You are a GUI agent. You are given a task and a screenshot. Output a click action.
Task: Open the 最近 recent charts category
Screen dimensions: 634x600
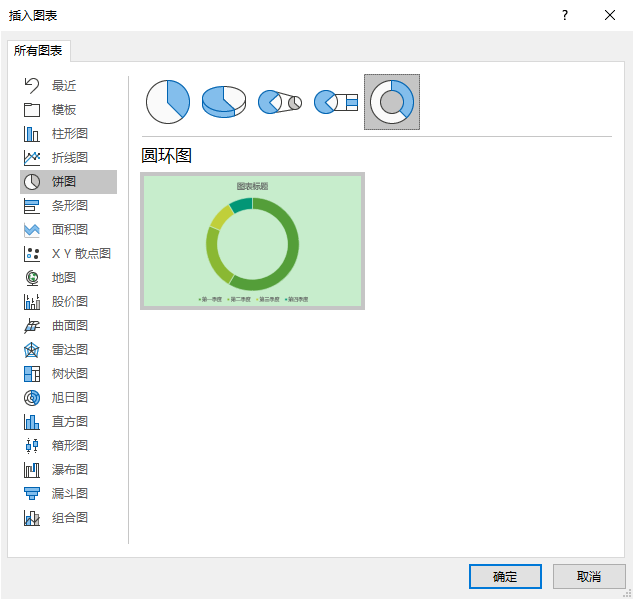(x=64, y=86)
